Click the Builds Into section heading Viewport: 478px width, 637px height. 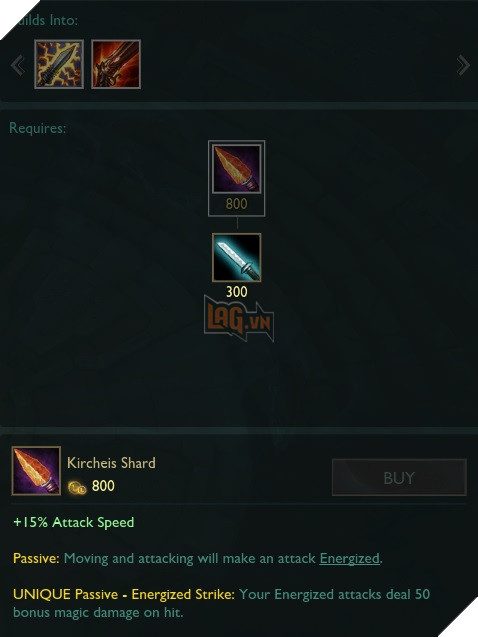pos(45,20)
